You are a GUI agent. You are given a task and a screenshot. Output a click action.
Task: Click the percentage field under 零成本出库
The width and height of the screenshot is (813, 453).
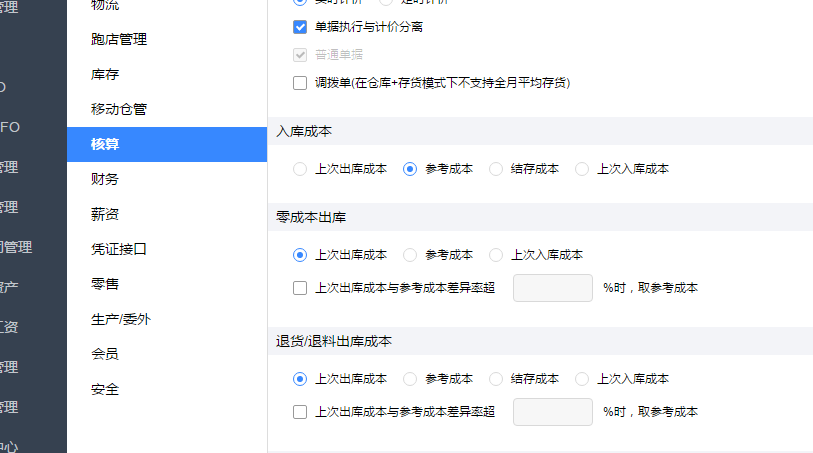(553, 288)
